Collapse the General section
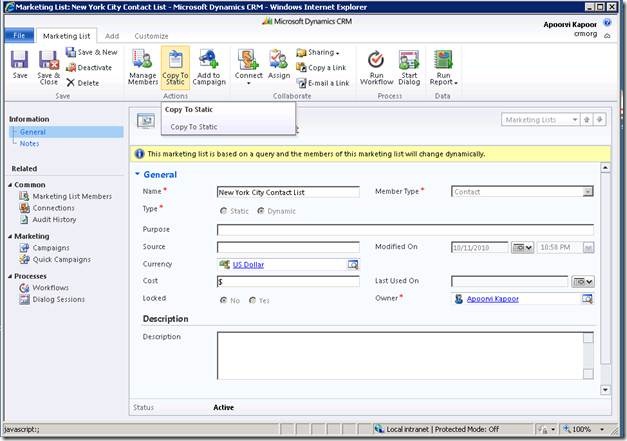 [138, 174]
